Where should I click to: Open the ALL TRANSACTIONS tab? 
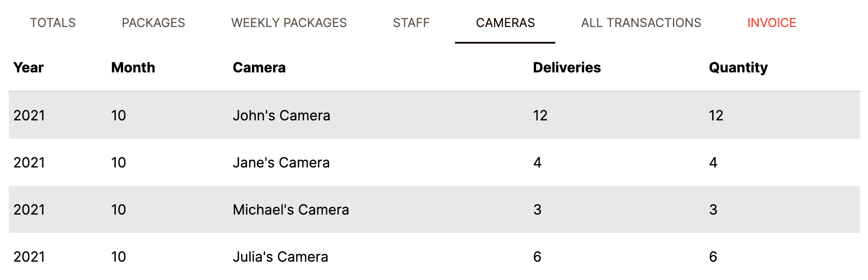click(641, 23)
